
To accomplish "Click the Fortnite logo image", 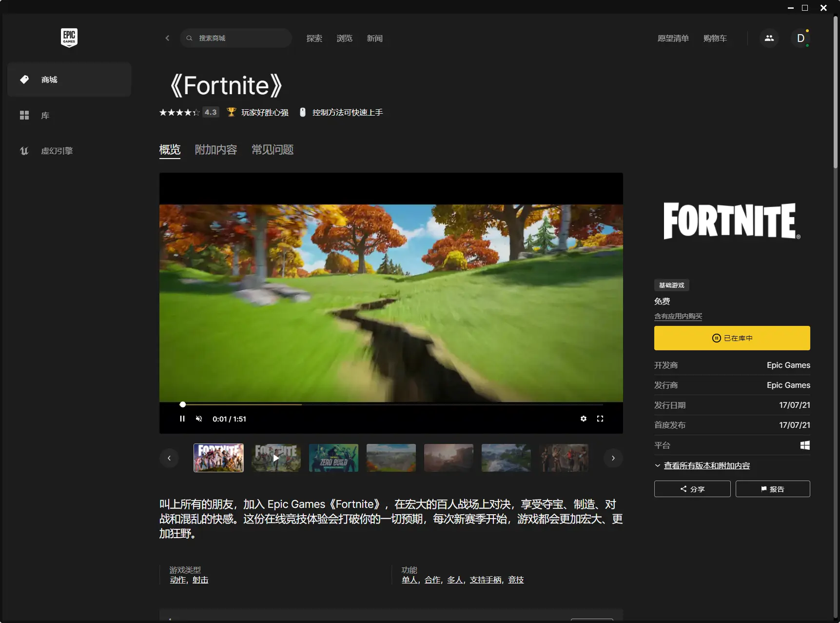I will pyautogui.click(x=732, y=221).
